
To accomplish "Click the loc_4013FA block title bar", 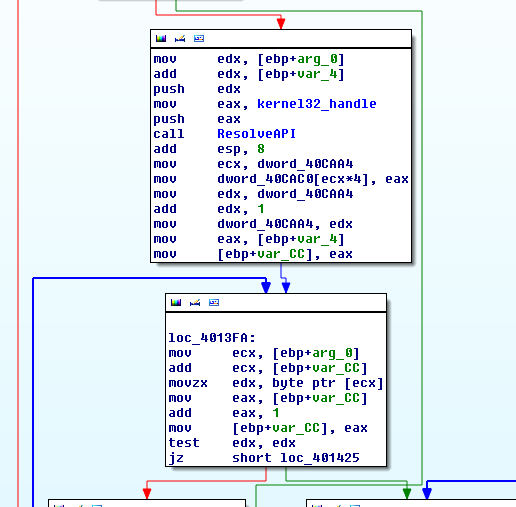I will pyautogui.click(x=276, y=303).
